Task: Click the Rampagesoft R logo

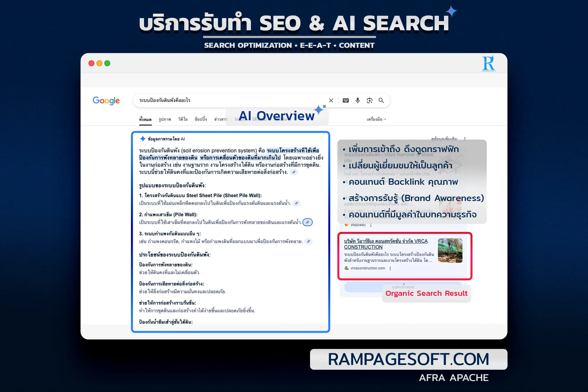Action: coord(489,64)
